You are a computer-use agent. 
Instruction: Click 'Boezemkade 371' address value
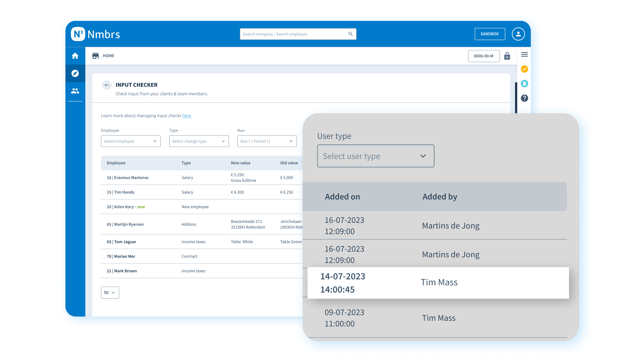[x=246, y=221]
